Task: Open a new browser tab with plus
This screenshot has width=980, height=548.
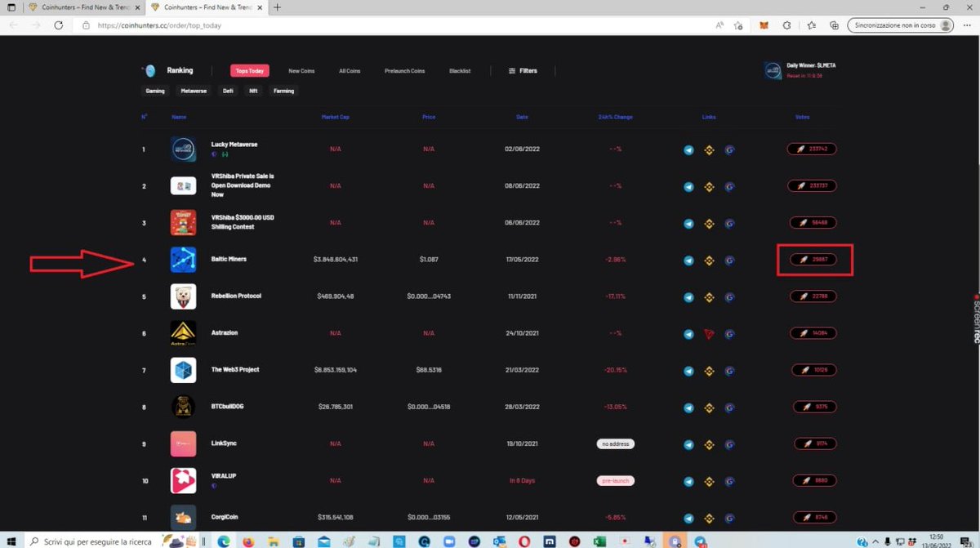Action: [278, 7]
